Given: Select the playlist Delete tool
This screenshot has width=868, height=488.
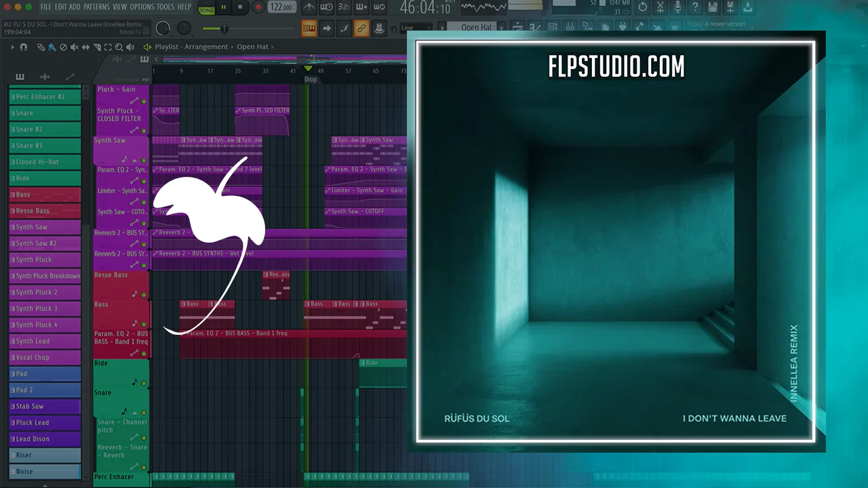Looking at the screenshot, I should [63, 47].
